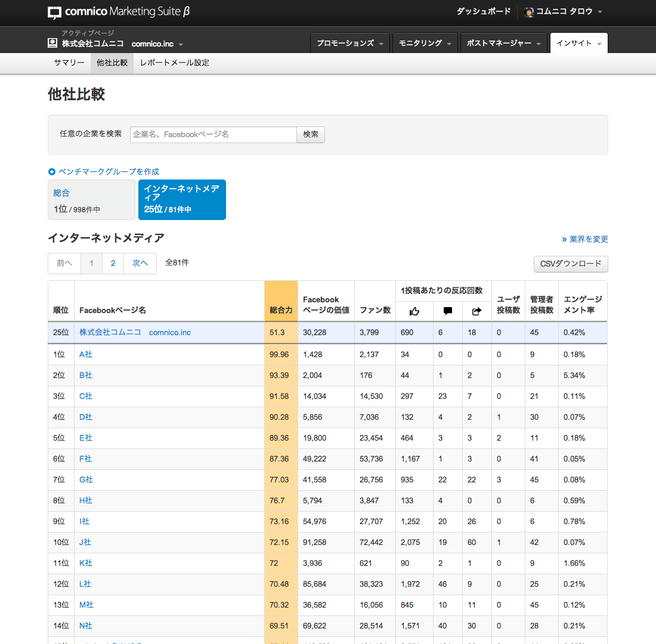The image size is (656, 644).
Task: Download the table with CSVダウンロード
Action: (x=570, y=264)
